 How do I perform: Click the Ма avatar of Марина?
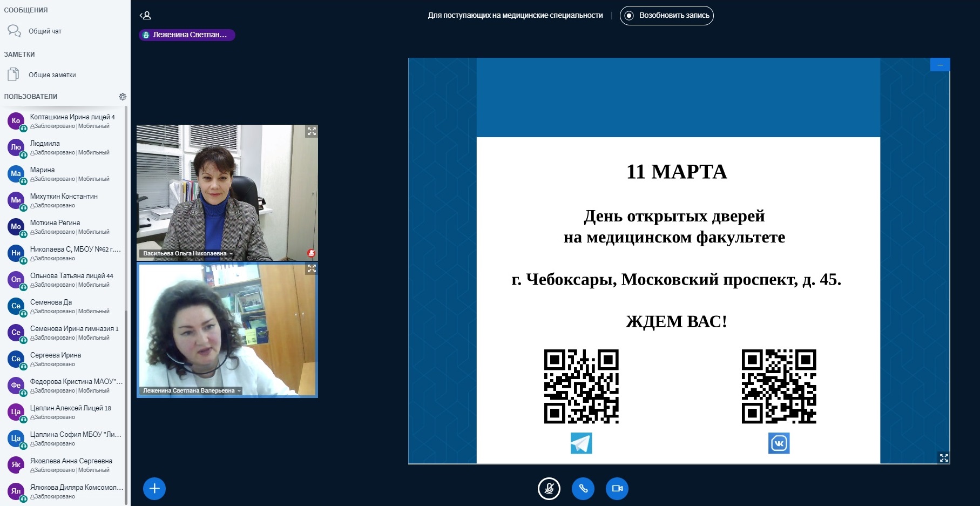(16, 173)
